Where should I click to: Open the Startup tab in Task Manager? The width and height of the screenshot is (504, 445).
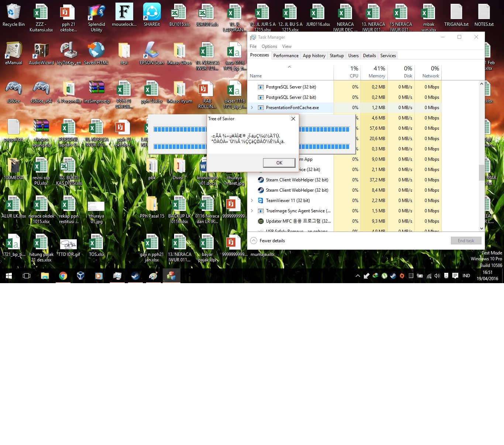(x=336, y=56)
